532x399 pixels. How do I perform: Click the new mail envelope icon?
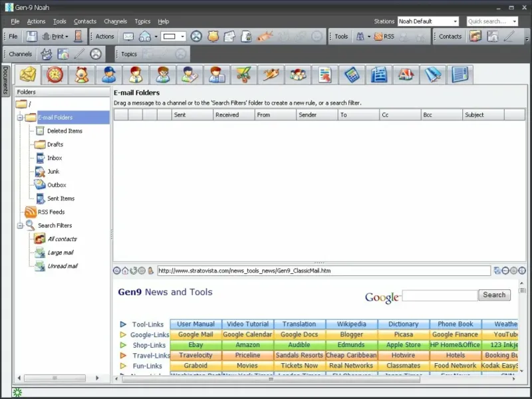[x=128, y=37]
